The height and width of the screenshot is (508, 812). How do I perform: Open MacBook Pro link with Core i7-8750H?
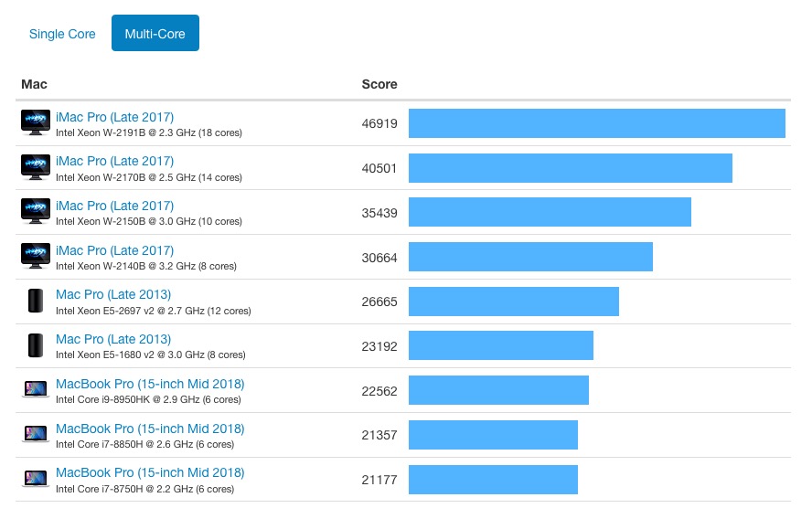click(x=150, y=472)
